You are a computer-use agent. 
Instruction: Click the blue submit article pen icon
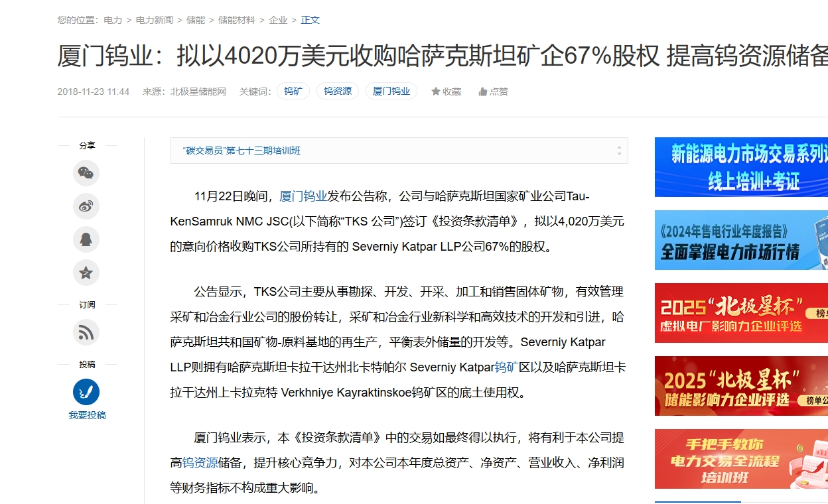pyautogui.click(x=86, y=392)
